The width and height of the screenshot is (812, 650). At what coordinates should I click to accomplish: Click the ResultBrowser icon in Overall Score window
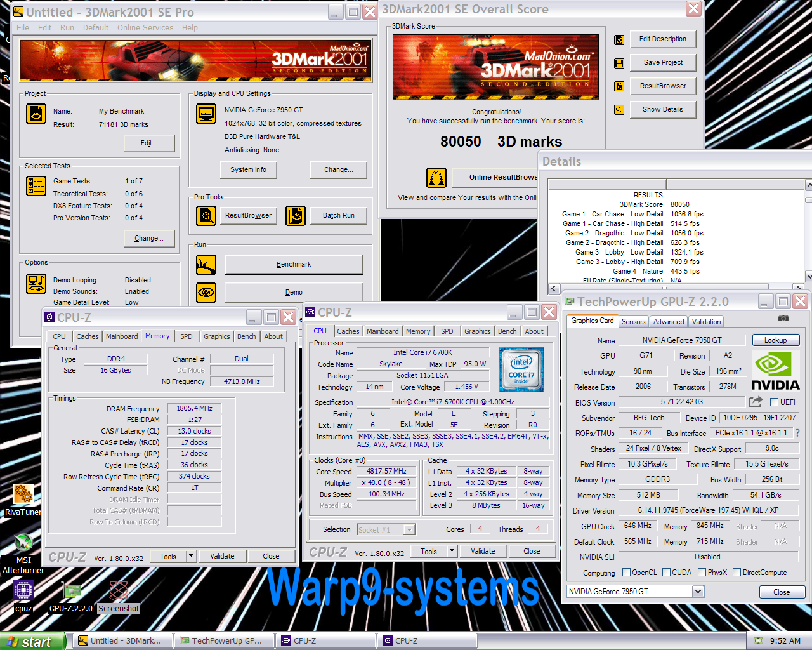pos(619,86)
